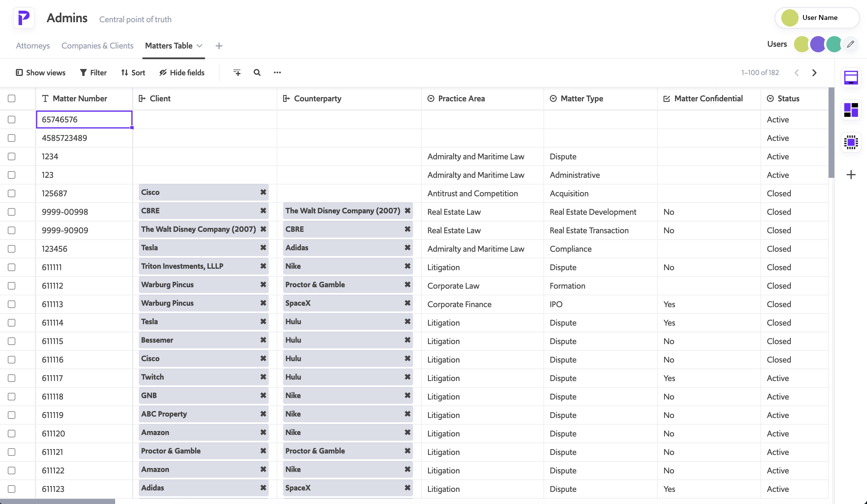Open the dashboard blocks icon in right sidebar
Screen dimensions: 867x504
click(x=851, y=110)
